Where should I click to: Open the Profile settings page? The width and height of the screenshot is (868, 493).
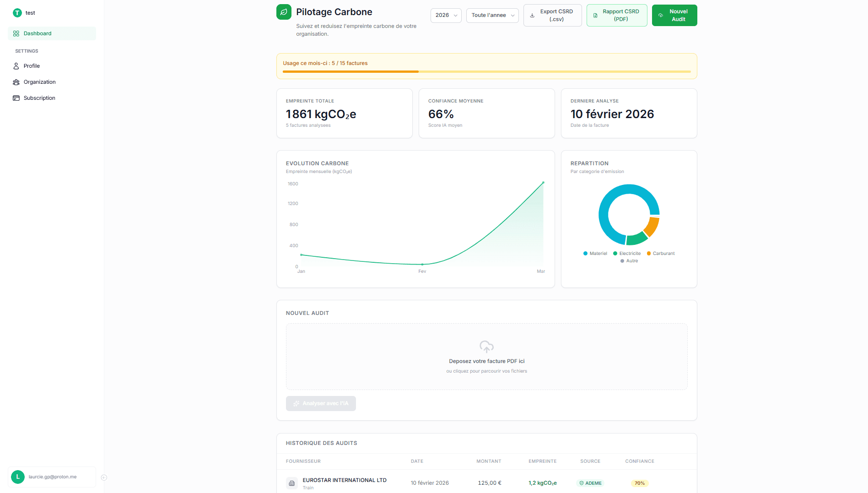pyautogui.click(x=32, y=66)
